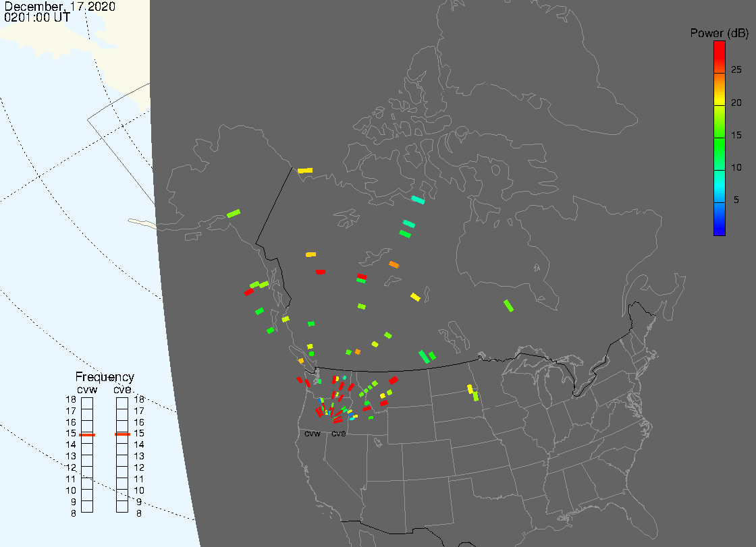Click the 20 label on the Power scale

[736, 103]
